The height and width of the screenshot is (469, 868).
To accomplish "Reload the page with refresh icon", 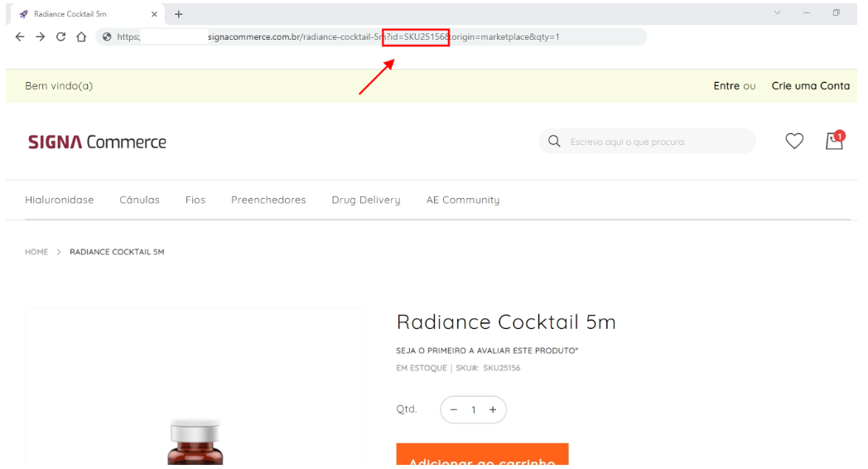I will click(x=61, y=36).
